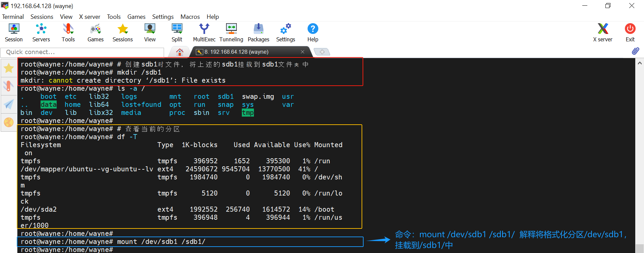Click the 'df -T' command text

click(127, 137)
